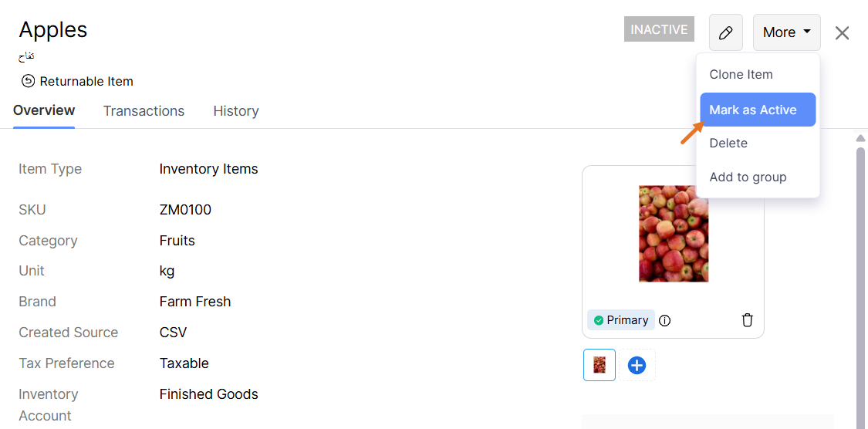
Task: Choose Clone Item from the menu
Action: 741,75
